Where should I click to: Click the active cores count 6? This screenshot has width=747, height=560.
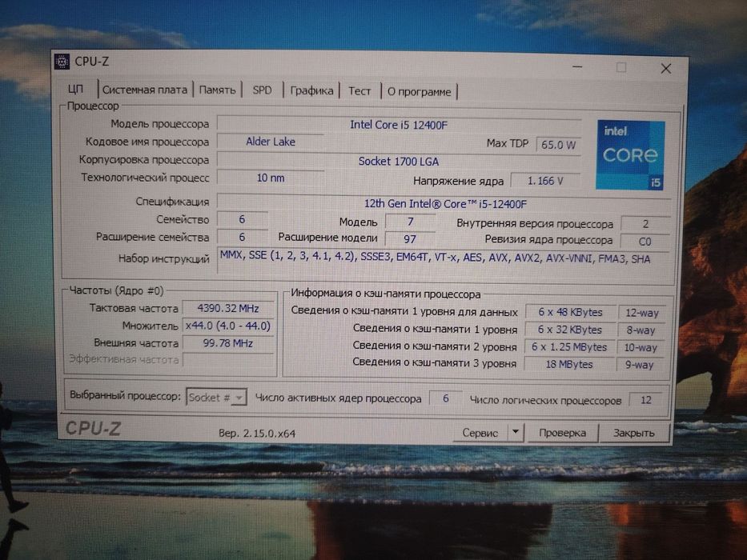(x=446, y=398)
